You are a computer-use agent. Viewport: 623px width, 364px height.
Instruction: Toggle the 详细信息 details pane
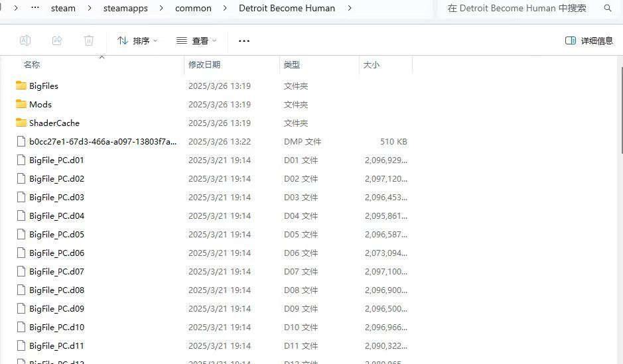588,40
